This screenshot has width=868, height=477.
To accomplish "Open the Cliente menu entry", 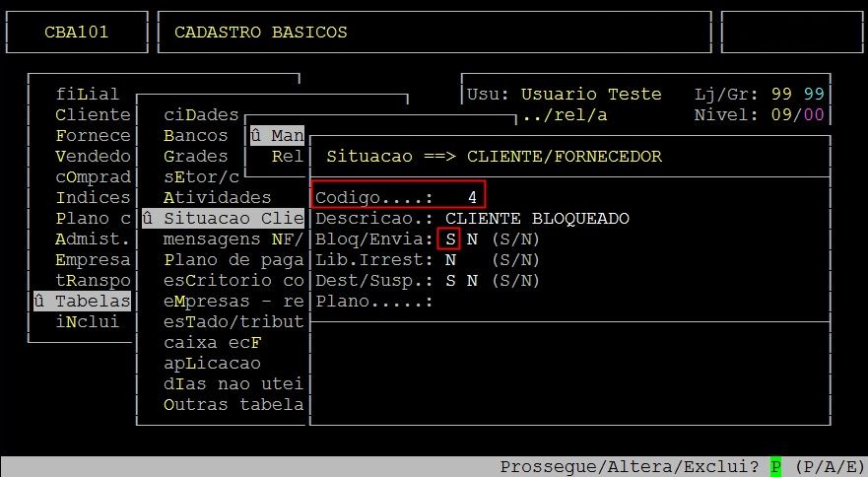I will point(93,115).
